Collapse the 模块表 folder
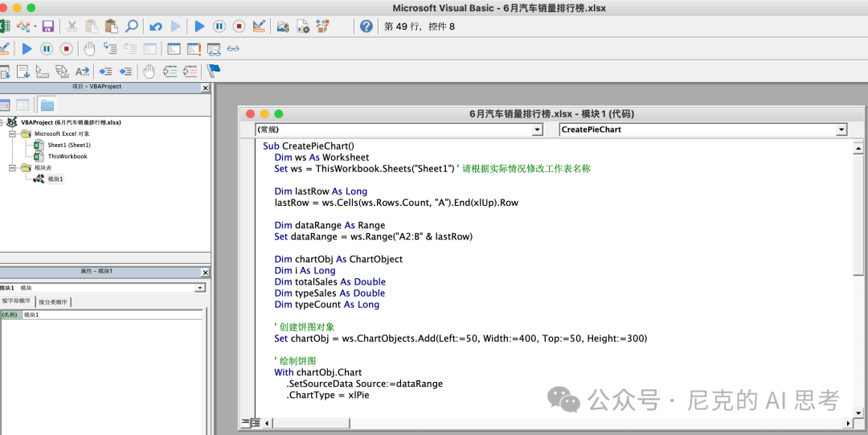Image resolution: width=868 pixels, height=435 pixels. 11,167
